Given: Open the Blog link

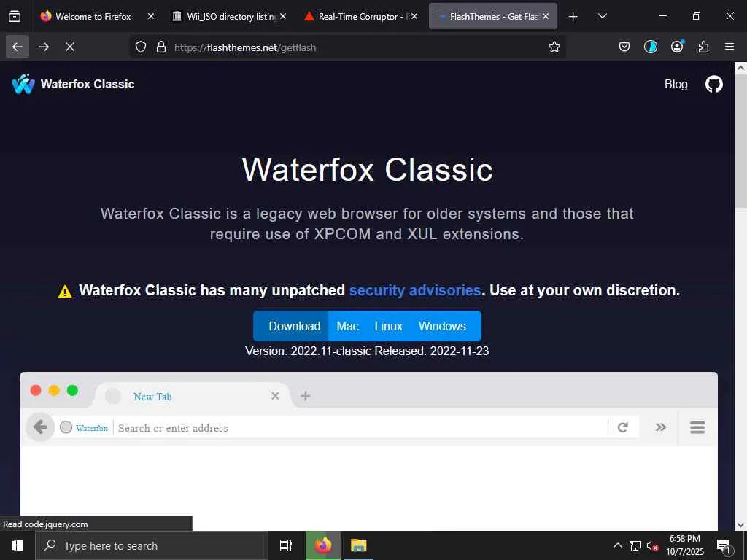Looking at the screenshot, I should click(x=676, y=85).
